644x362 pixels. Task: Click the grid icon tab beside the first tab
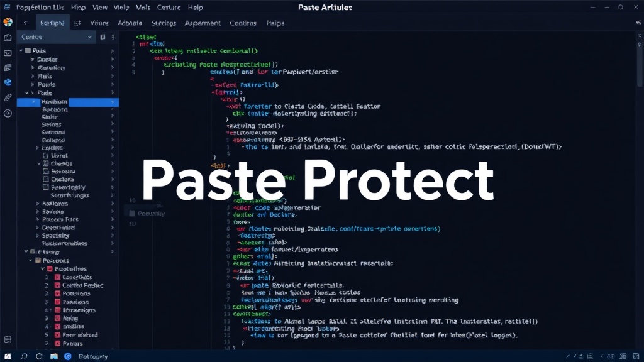point(77,23)
